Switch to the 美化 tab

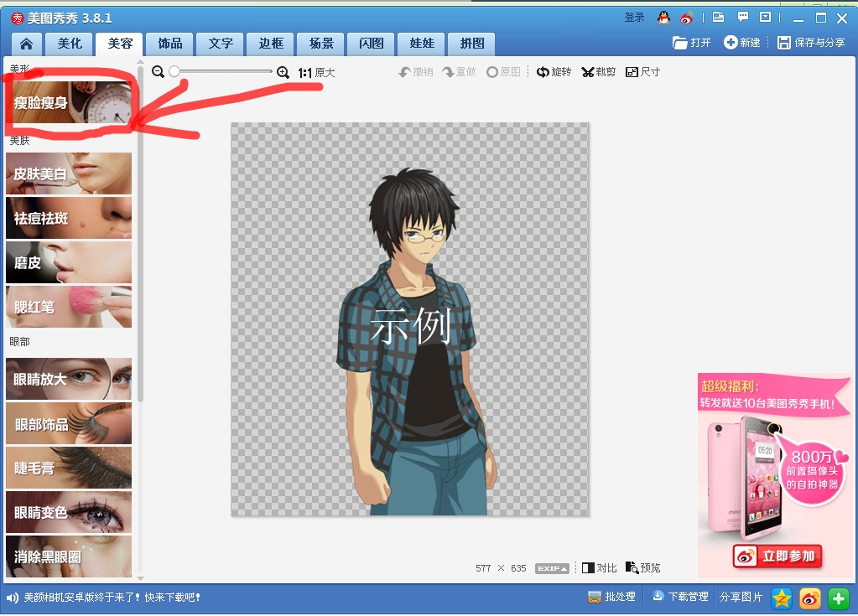coord(70,44)
